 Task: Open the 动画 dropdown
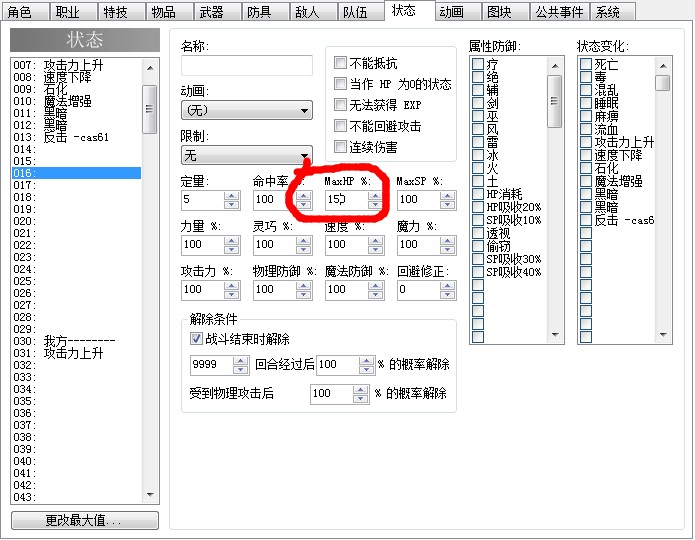pos(246,110)
